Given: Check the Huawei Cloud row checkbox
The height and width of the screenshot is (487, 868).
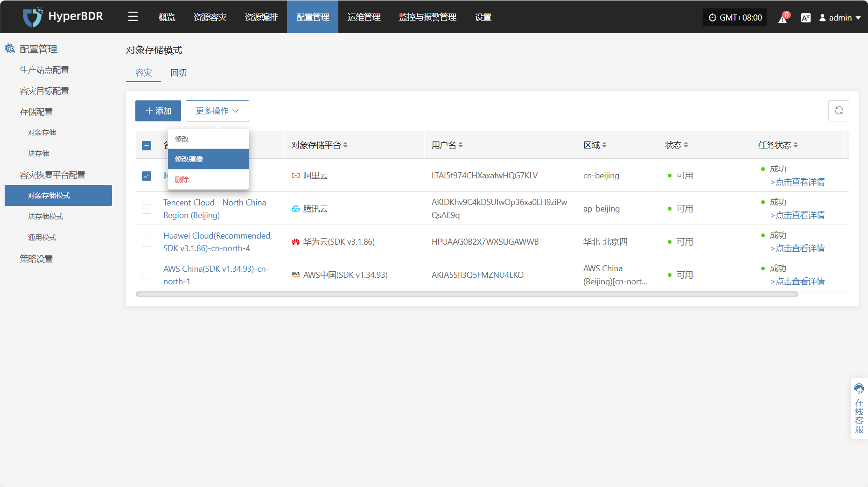Looking at the screenshot, I should point(147,242).
